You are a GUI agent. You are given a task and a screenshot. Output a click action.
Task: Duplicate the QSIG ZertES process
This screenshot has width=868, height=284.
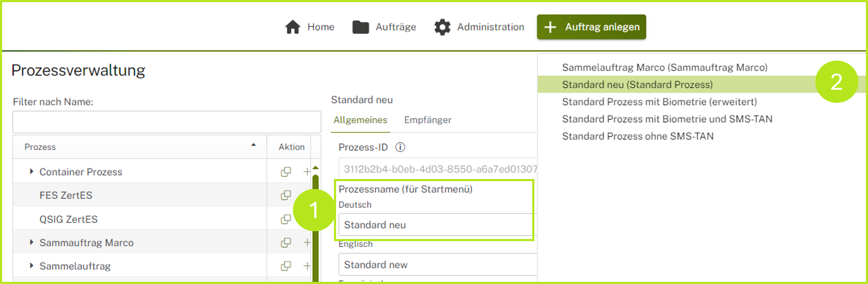point(286,219)
